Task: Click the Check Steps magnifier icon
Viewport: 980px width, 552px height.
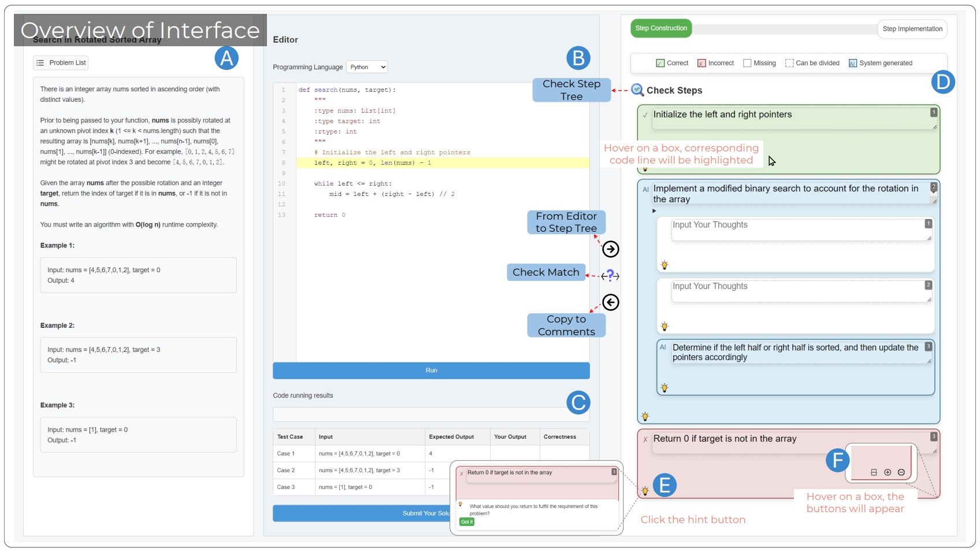Action: [637, 90]
